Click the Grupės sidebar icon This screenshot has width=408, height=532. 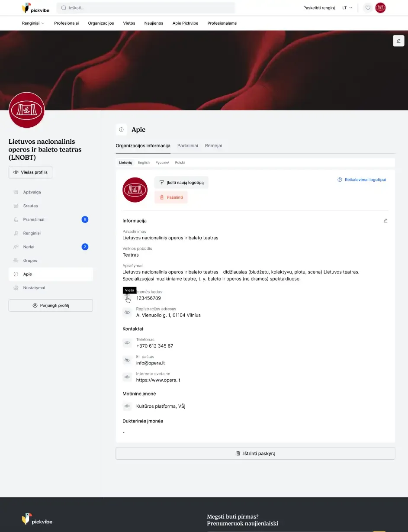click(x=16, y=261)
